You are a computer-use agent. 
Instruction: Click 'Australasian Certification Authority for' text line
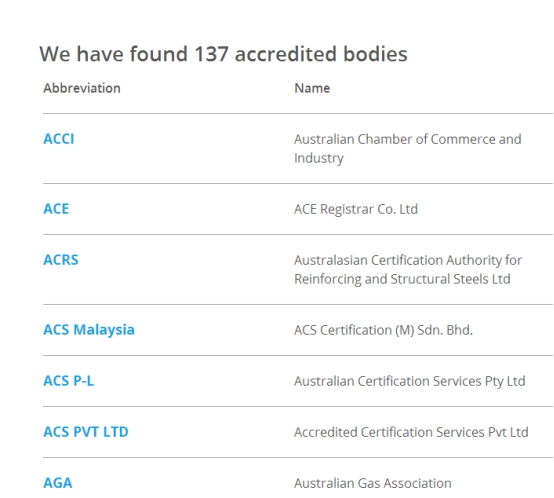408,260
